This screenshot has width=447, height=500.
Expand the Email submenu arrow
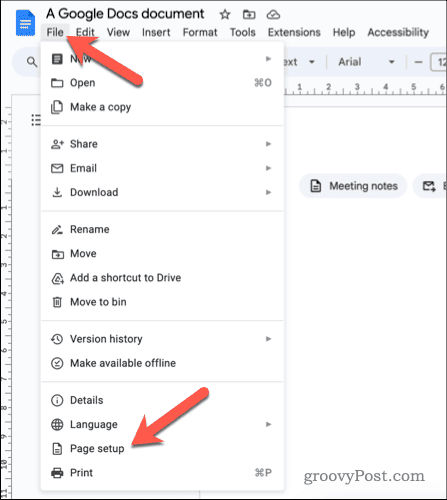pyautogui.click(x=268, y=168)
